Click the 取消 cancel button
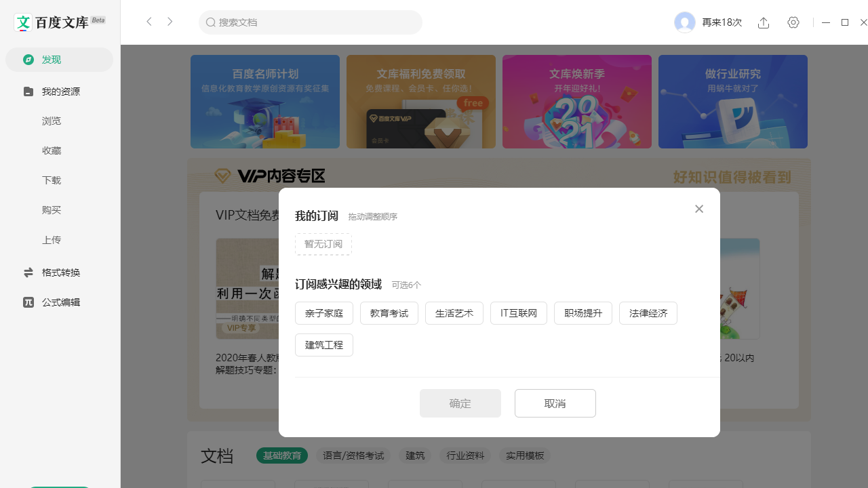The width and height of the screenshot is (868, 488). [555, 403]
